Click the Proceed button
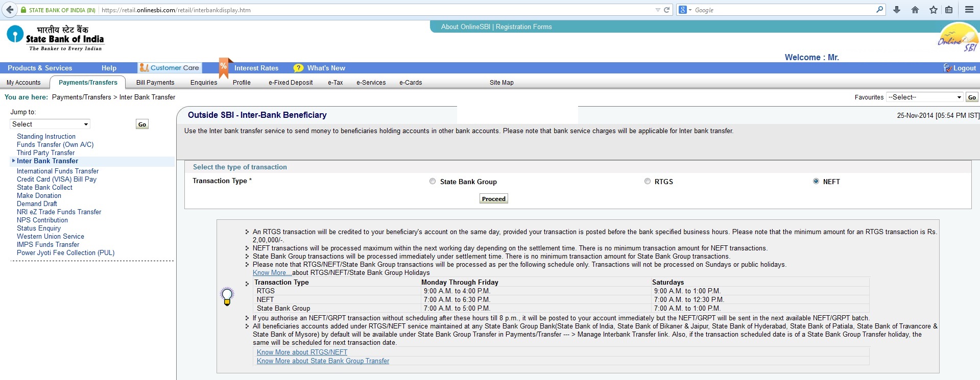The width and height of the screenshot is (980, 380). point(493,199)
